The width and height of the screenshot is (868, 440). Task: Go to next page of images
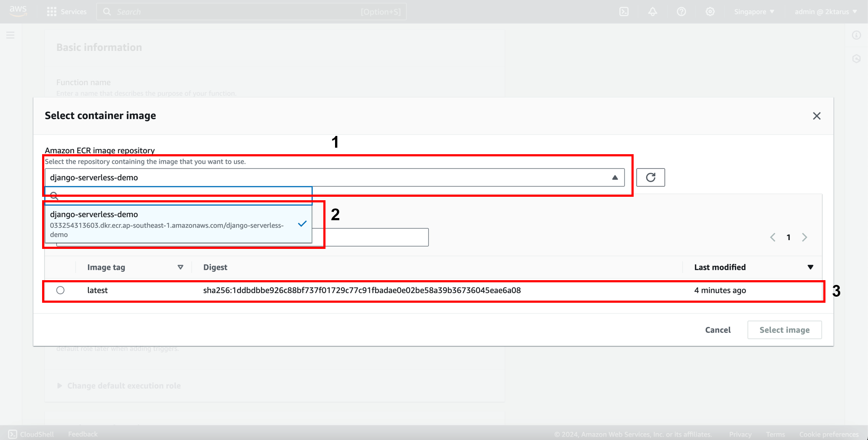(x=804, y=237)
